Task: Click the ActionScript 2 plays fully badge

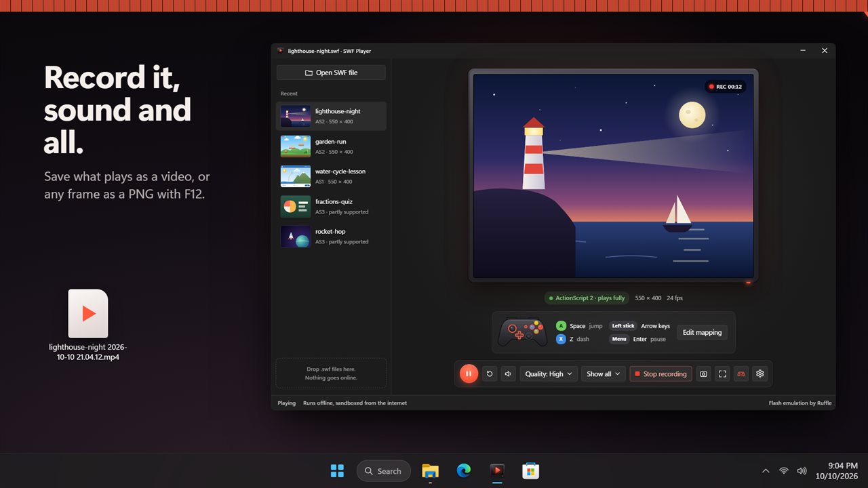Action: tap(587, 298)
